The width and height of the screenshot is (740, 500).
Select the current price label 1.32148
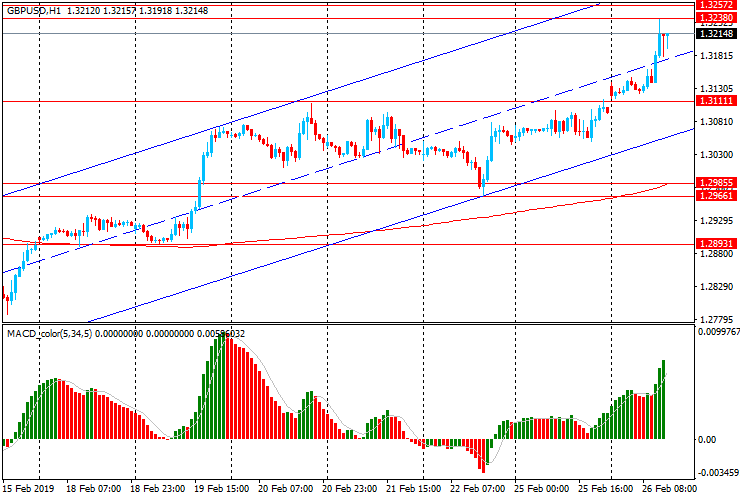717,34
